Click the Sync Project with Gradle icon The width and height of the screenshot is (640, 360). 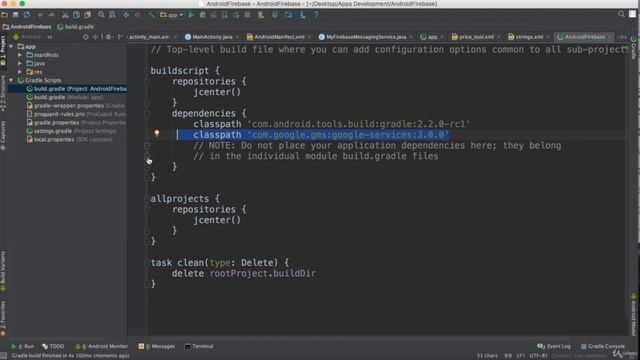pyautogui.click(x=275, y=15)
